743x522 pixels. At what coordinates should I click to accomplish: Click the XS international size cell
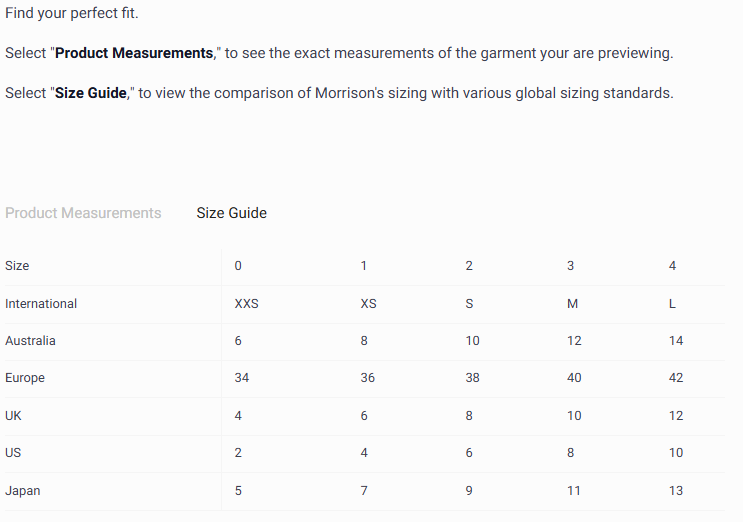pos(368,304)
